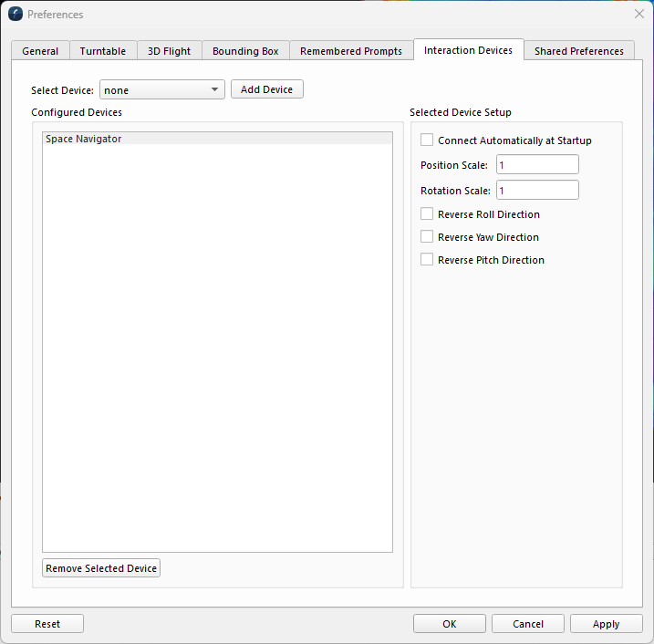Click the Position Scale input field

coord(537,164)
